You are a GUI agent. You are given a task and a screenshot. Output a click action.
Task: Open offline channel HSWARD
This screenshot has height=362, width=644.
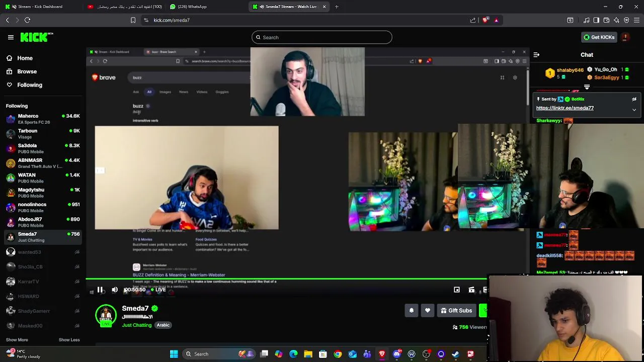pos(43,296)
